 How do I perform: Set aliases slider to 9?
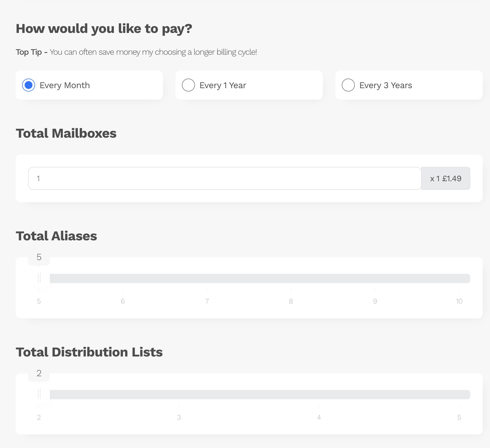pos(375,278)
